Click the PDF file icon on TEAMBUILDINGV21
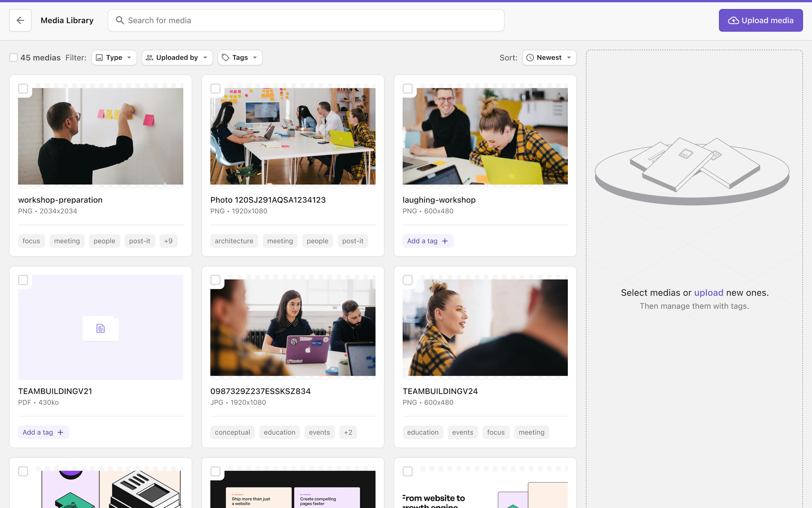Image resolution: width=812 pixels, height=508 pixels. point(100,328)
